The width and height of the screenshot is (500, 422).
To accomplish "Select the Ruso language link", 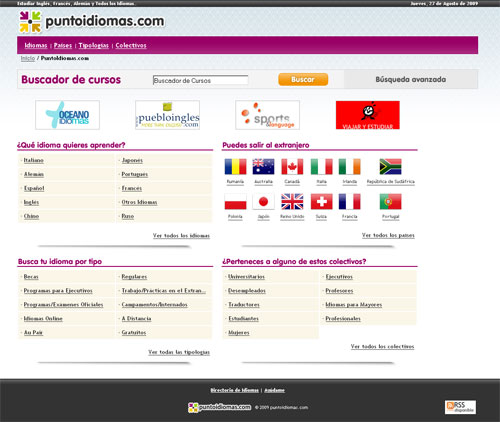I will [x=128, y=216].
